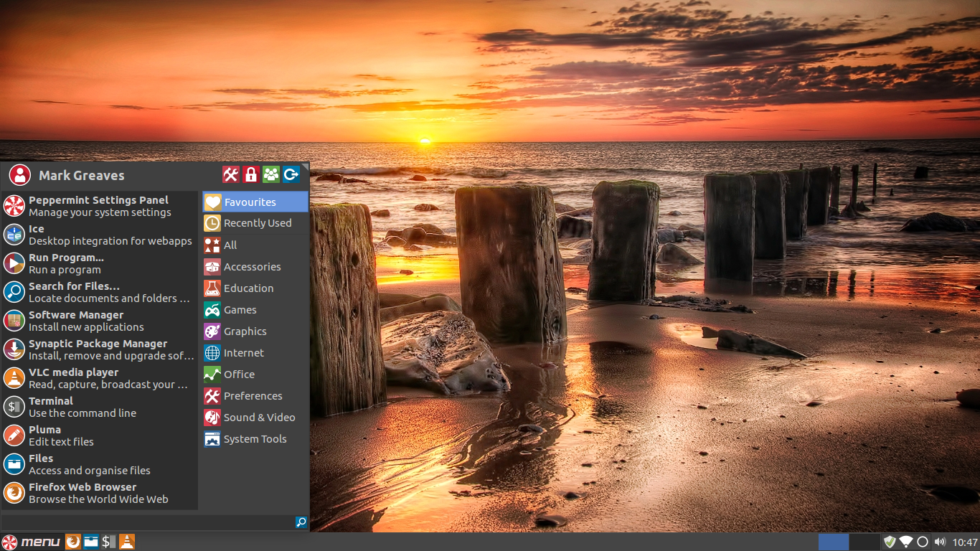This screenshot has height=551, width=980.
Task: Open the Accessories category
Action: point(255,266)
